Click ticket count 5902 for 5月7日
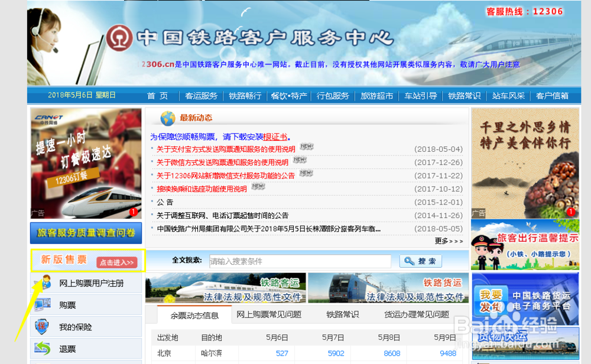The height and width of the screenshot is (364, 591). (x=336, y=353)
